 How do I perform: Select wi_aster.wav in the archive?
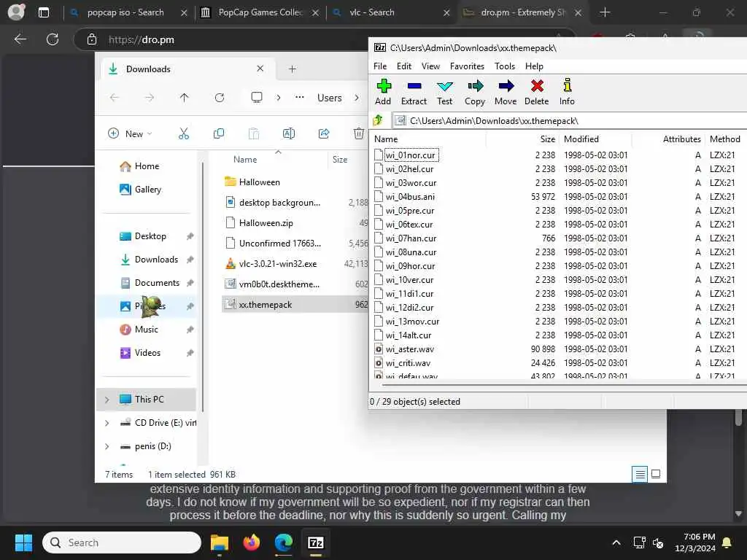click(x=410, y=349)
